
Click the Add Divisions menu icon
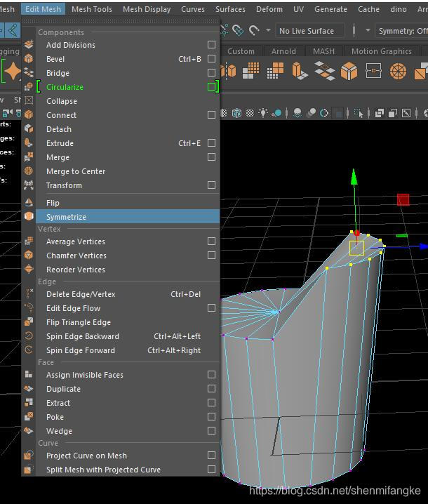click(29, 45)
